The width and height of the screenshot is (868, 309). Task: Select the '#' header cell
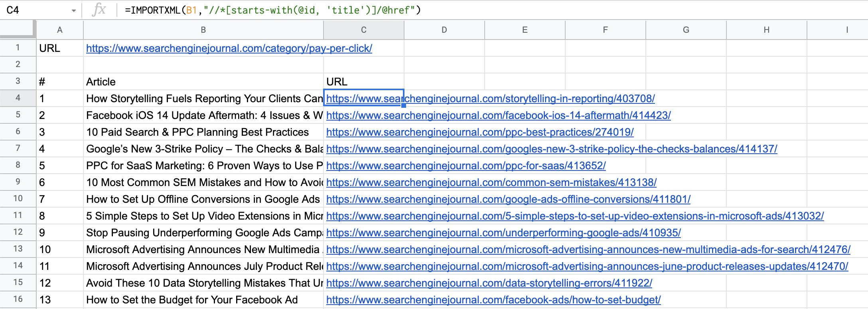pyautogui.click(x=60, y=81)
